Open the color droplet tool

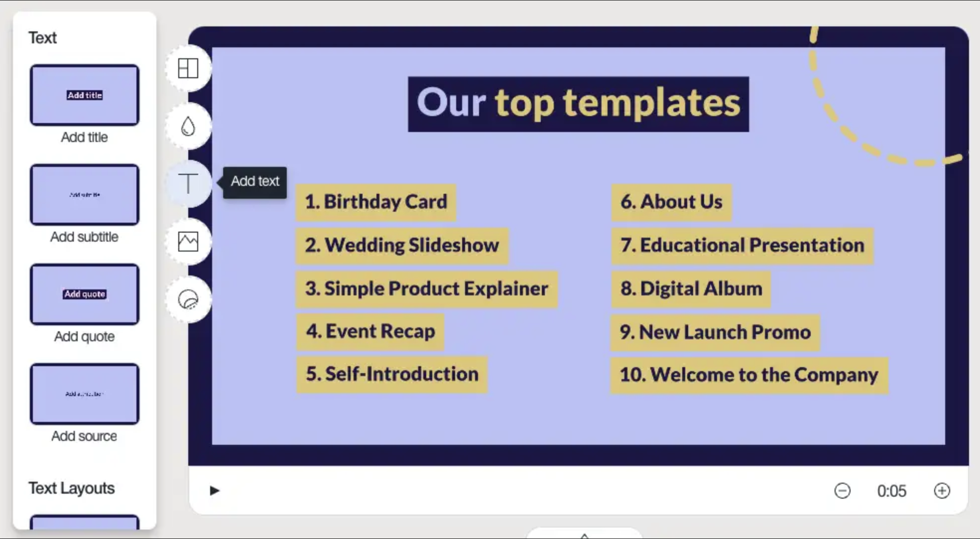(x=188, y=126)
